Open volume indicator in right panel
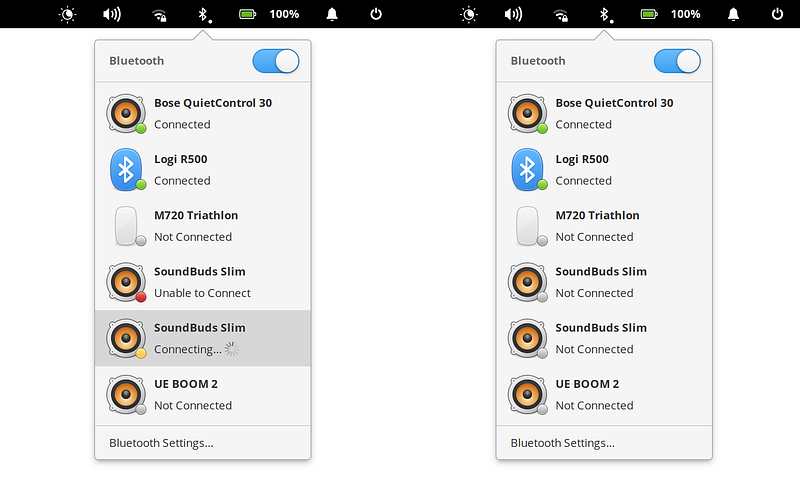800x499 pixels. (x=513, y=14)
